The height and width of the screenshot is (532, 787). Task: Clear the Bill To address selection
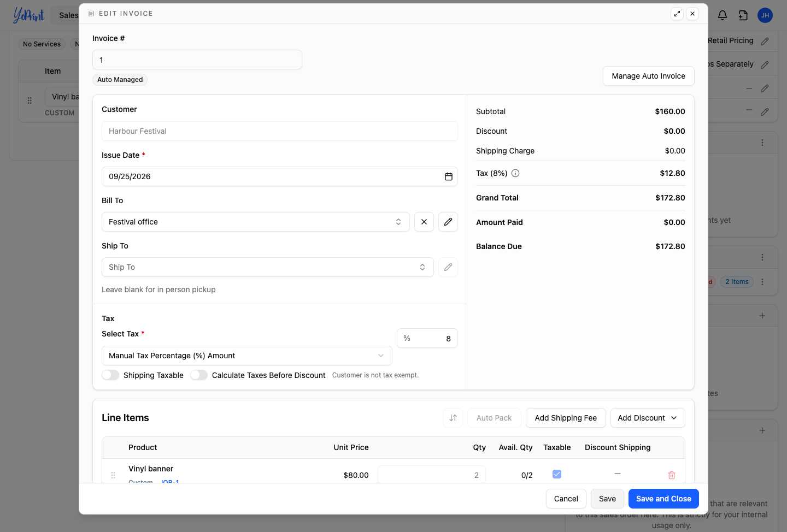click(424, 222)
